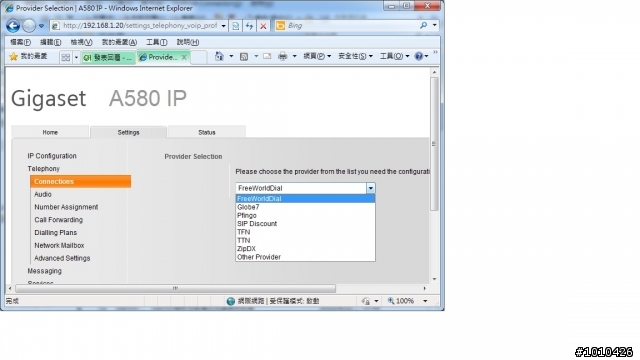Open Call Forwarding in the sidebar
This screenshot has height=360, width=640.
[x=58, y=220]
